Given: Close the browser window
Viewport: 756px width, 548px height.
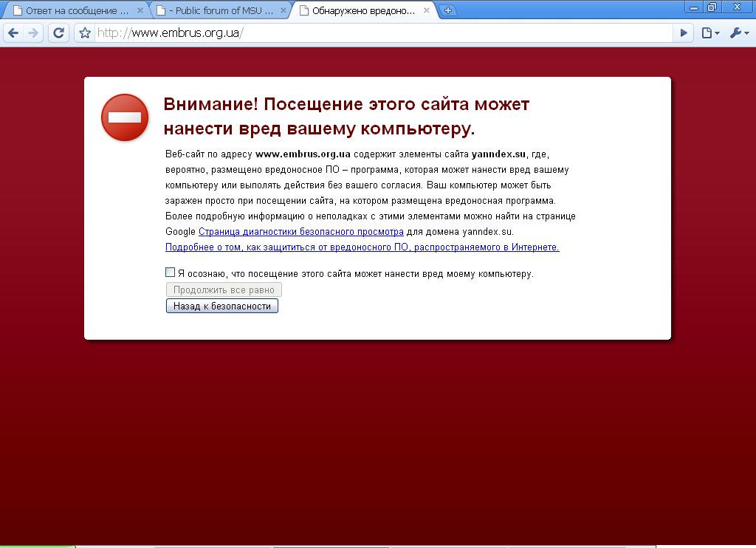Looking at the screenshot, I should click(x=737, y=7).
